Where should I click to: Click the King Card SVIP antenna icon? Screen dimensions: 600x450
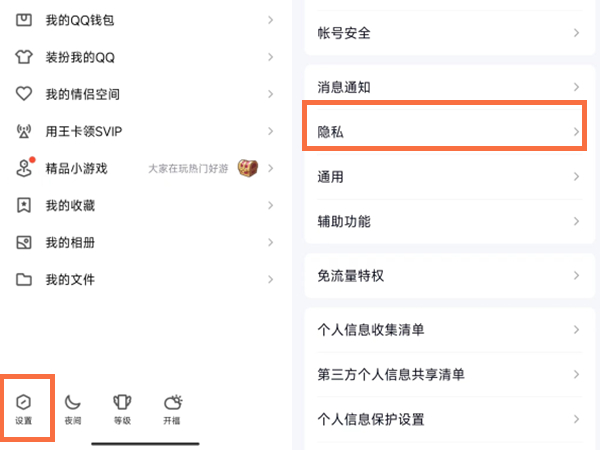click(25, 131)
